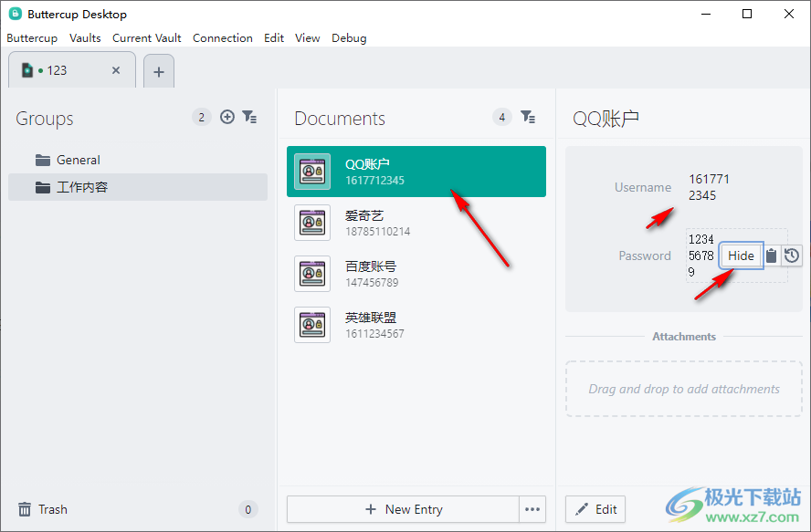
Task: Close the 123 vault tab
Action: click(x=116, y=70)
